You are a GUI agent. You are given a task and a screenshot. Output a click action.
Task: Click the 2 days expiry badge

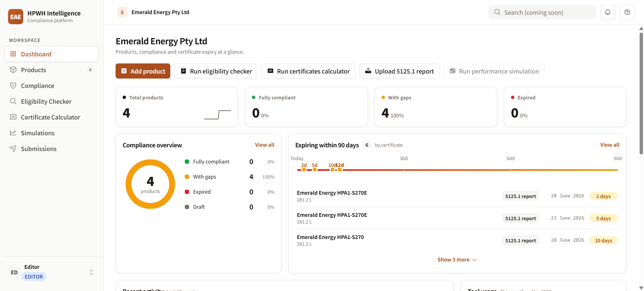tap(603, 196)
